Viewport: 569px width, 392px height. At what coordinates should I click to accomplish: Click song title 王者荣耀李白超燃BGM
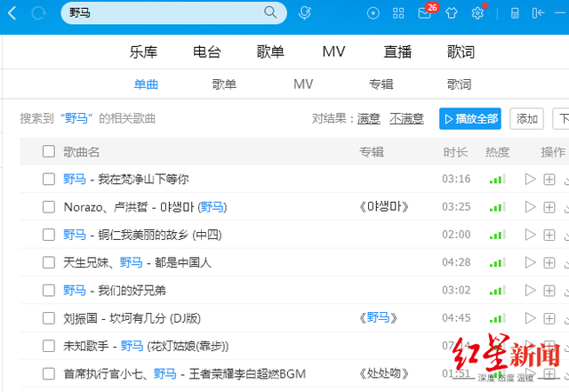click(247, 374)
